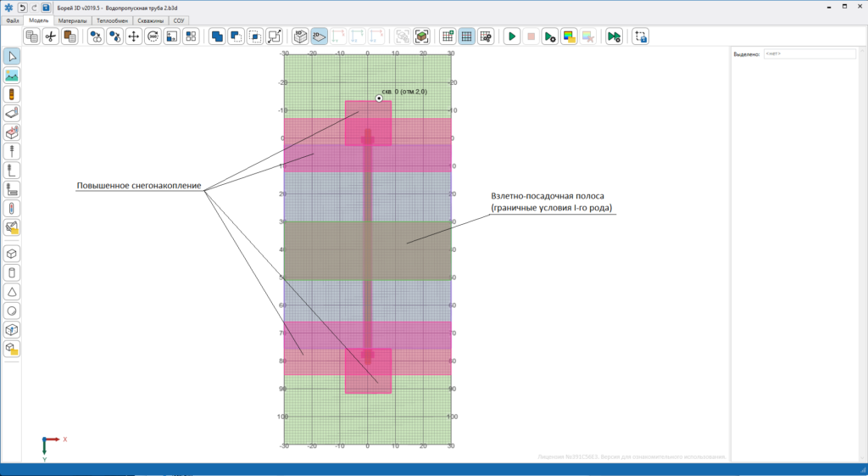This screenshot has height=476, width=868.
Task: Select the vertical thermosyphon tool
Action: pyautogui.click(x=12, y=151)
